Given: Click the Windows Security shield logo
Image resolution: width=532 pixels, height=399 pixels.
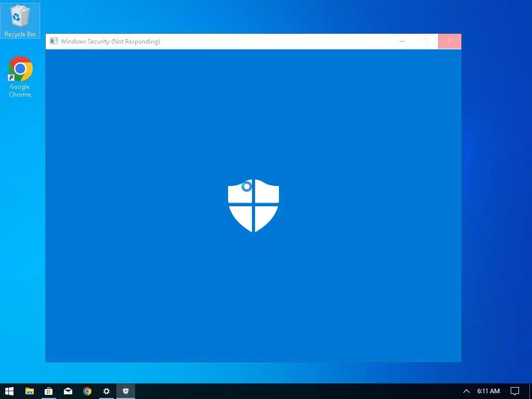Looking at the screenshot, I should point(254,206).
